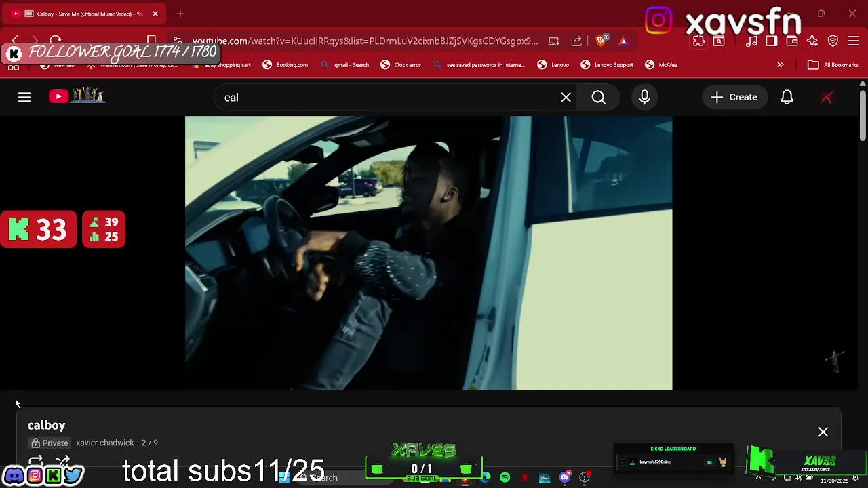Viewport: 868px width, 488px height.
Task: Toggle loop playlist in calboy panel
Action: pos(35,462)
